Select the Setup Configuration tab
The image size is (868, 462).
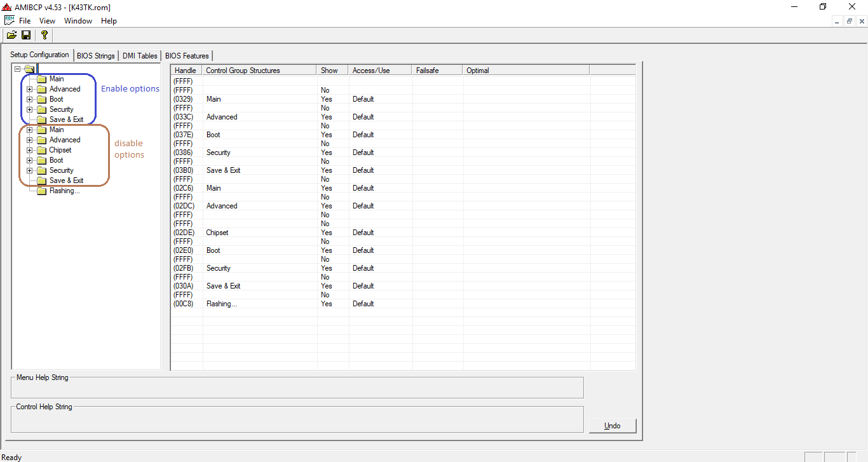39,55
